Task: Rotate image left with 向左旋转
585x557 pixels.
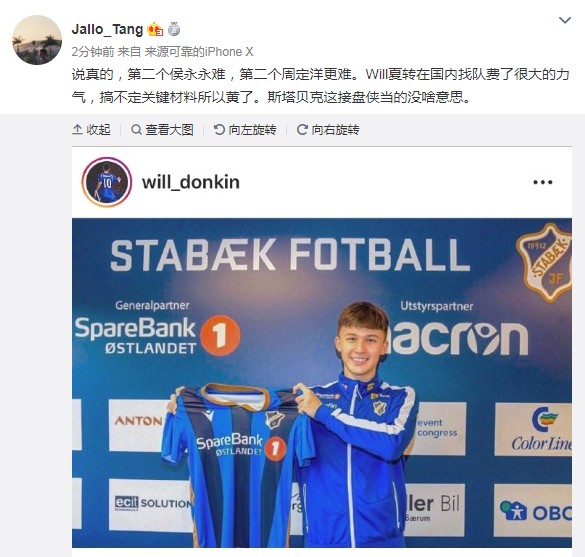Action: [x=245, y=129]
